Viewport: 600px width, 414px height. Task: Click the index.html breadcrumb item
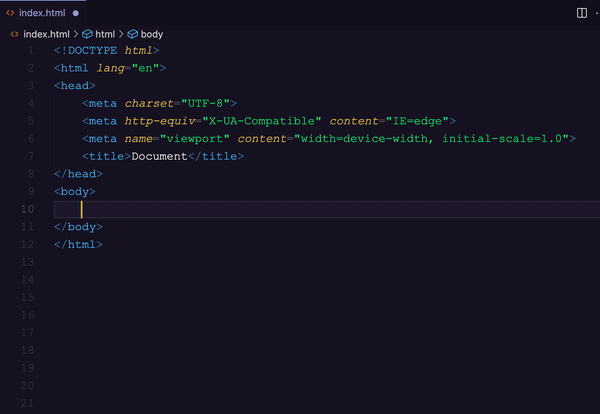click(46, 34)
